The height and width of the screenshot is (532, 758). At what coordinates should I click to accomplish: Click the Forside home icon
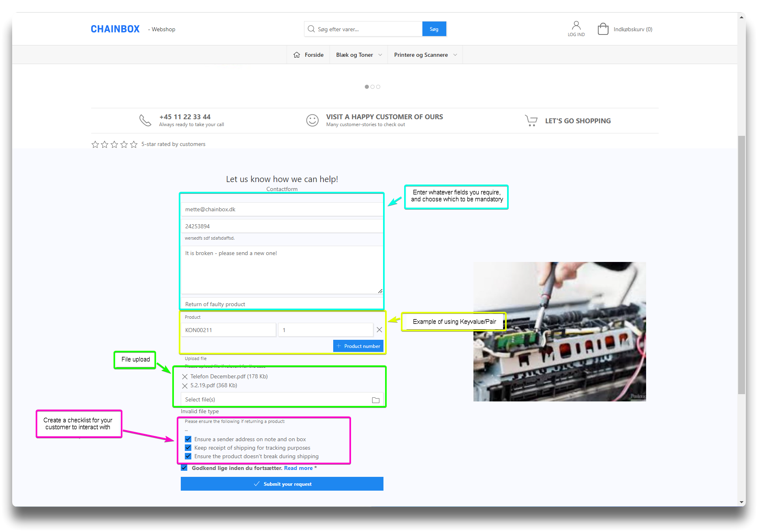297,55
